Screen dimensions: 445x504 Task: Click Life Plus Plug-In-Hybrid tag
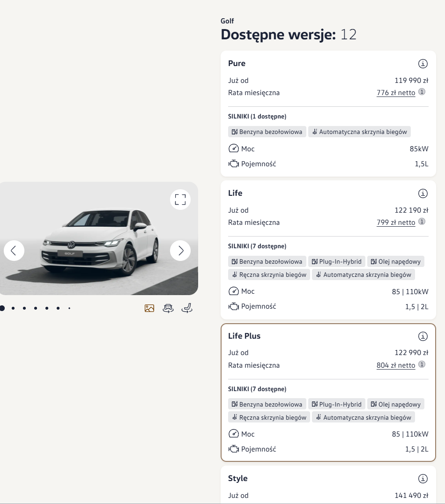(337, 404)
